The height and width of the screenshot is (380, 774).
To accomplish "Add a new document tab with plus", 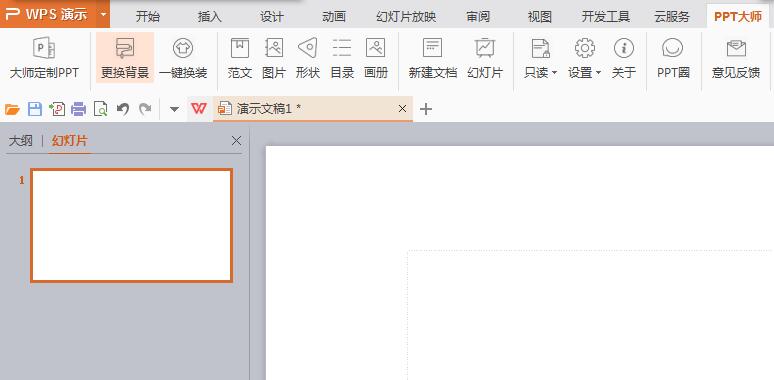I will 426,109.
